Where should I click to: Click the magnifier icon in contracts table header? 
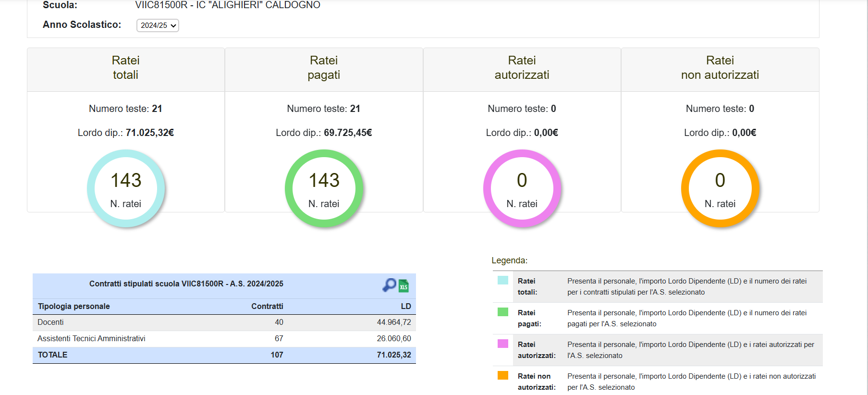pos(389,285)
